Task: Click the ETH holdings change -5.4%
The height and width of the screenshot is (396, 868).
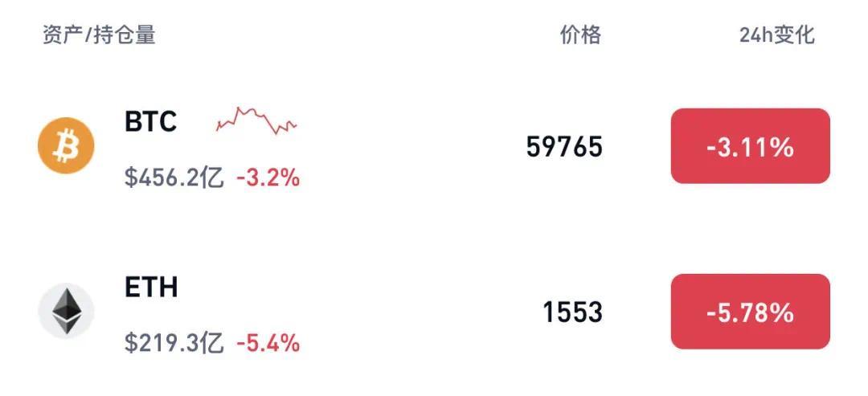Action: [x=268, y=343]
